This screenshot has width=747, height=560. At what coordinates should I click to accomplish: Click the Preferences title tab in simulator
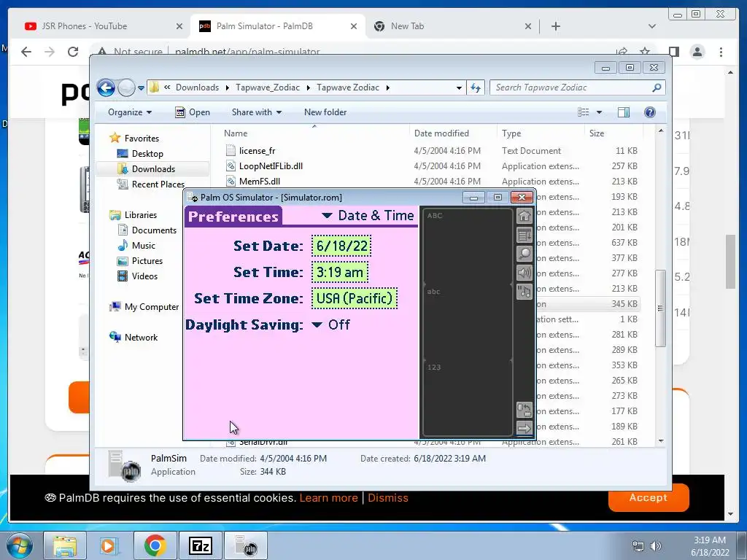(233, 217)
